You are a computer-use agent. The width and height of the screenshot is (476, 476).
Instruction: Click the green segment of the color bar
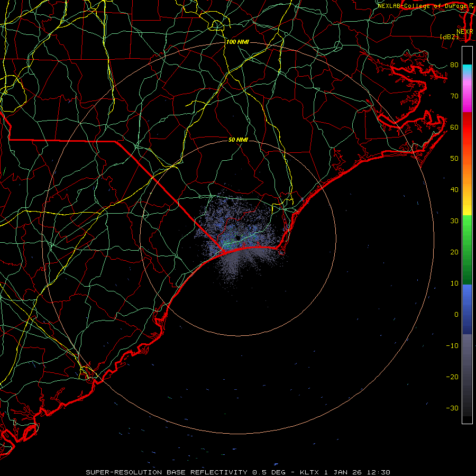467,250
